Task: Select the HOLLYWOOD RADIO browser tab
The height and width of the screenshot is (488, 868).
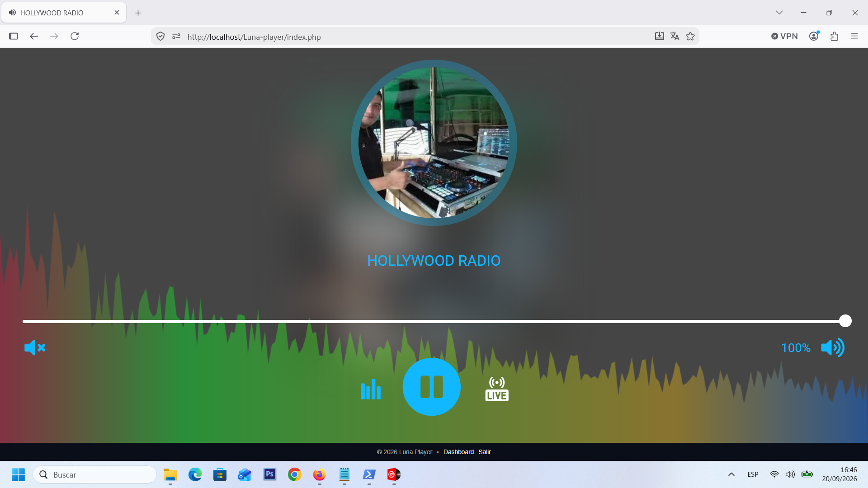Action: 64,13
